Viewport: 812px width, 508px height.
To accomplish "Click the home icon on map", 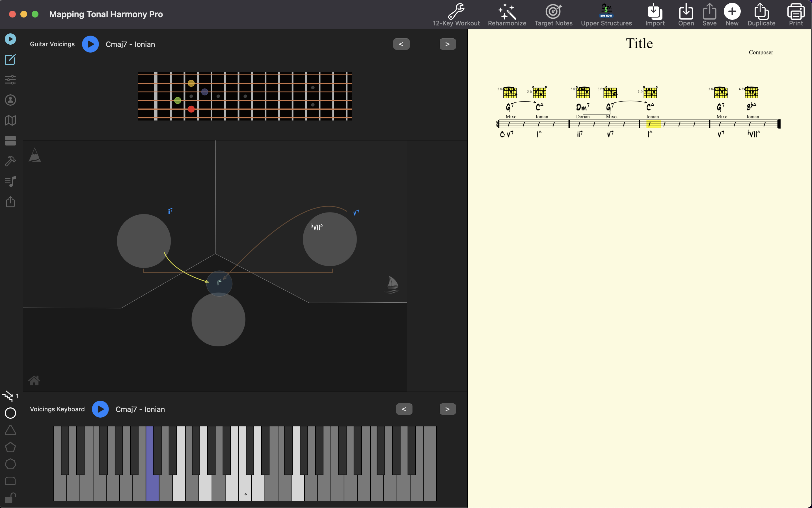I will pyautogui.click(x=34, y=380).
